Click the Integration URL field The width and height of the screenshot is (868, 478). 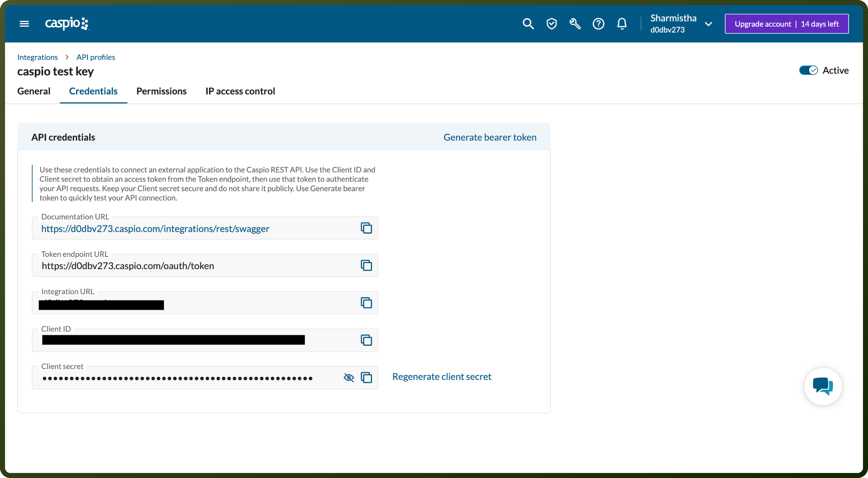[205, 303]
